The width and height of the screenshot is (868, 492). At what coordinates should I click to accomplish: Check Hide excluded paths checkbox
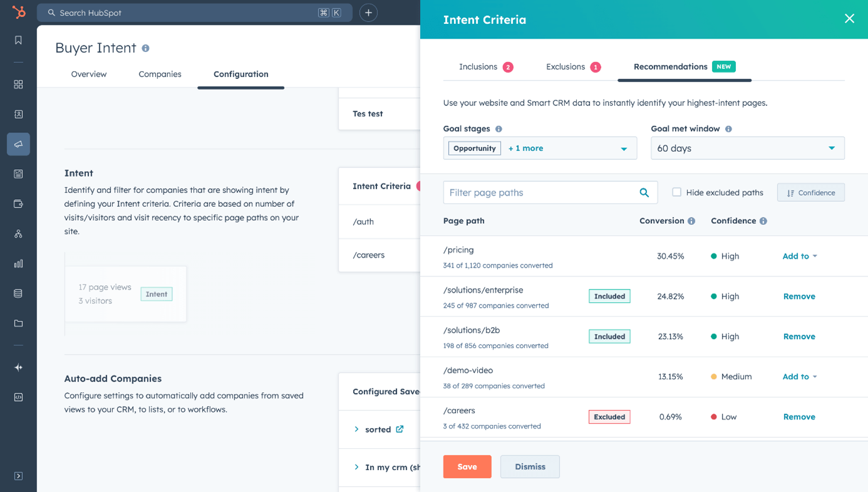click(676, 192)
